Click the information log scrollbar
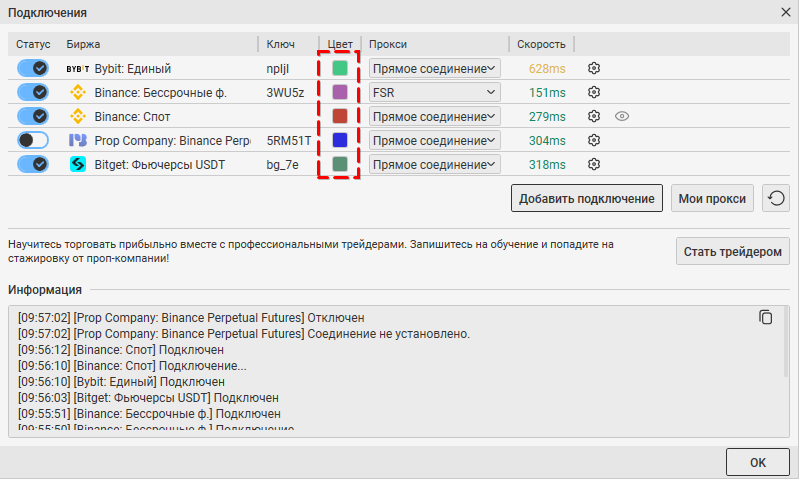The image size is (799, 479). 786,342
